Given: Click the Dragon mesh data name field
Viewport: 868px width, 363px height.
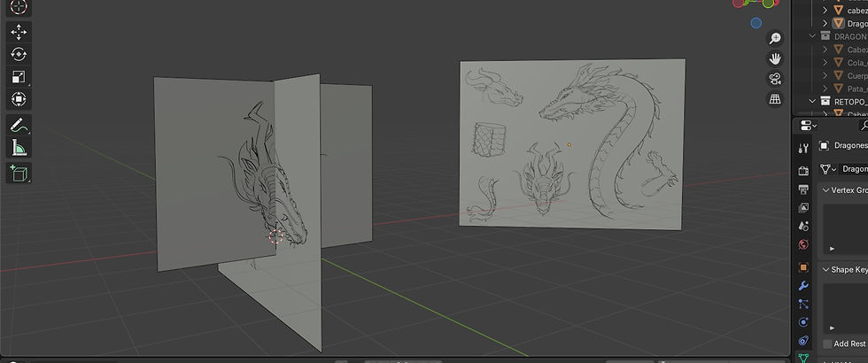Looking at the screenshot, I should click(854, 169).
